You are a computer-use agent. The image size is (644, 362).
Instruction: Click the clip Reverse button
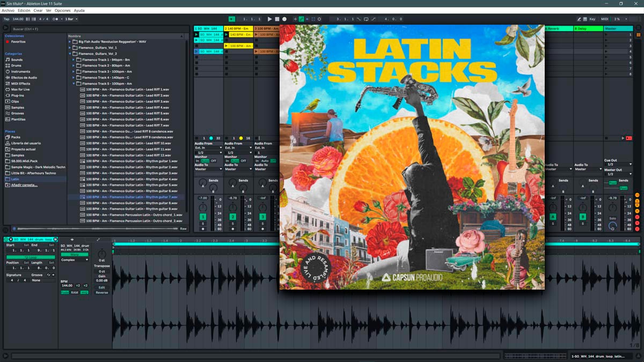pos(101,292)
